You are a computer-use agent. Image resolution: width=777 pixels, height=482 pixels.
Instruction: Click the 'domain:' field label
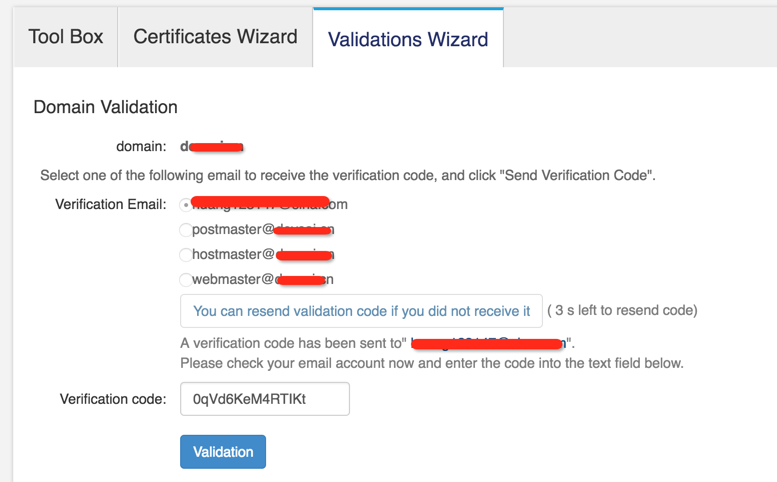tap(141, 147)
